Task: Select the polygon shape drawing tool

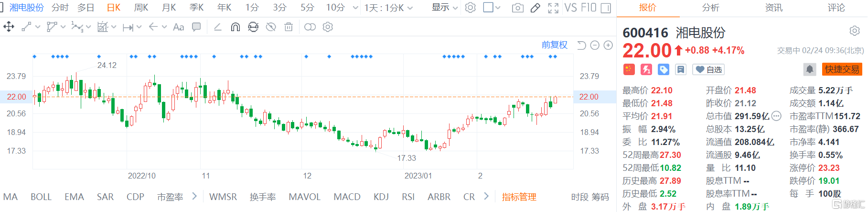Action: click(x=52, y=27)
